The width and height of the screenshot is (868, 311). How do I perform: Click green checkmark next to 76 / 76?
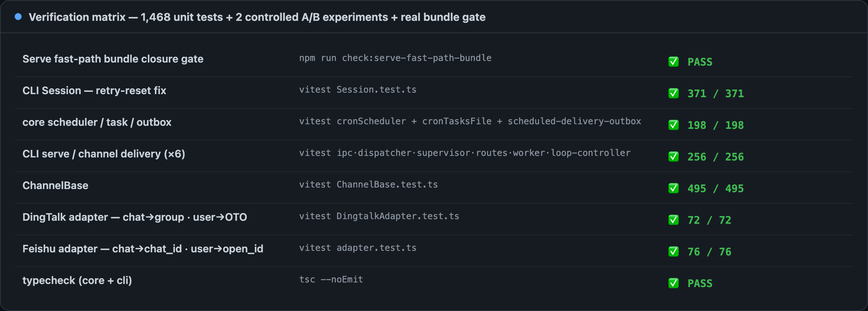click(673, 252)
